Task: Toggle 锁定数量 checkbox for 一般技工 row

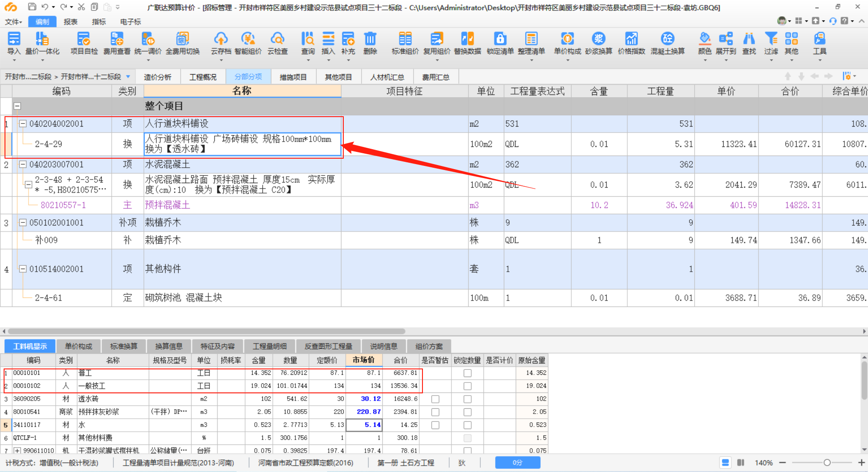Action: [x=468, y=386]
